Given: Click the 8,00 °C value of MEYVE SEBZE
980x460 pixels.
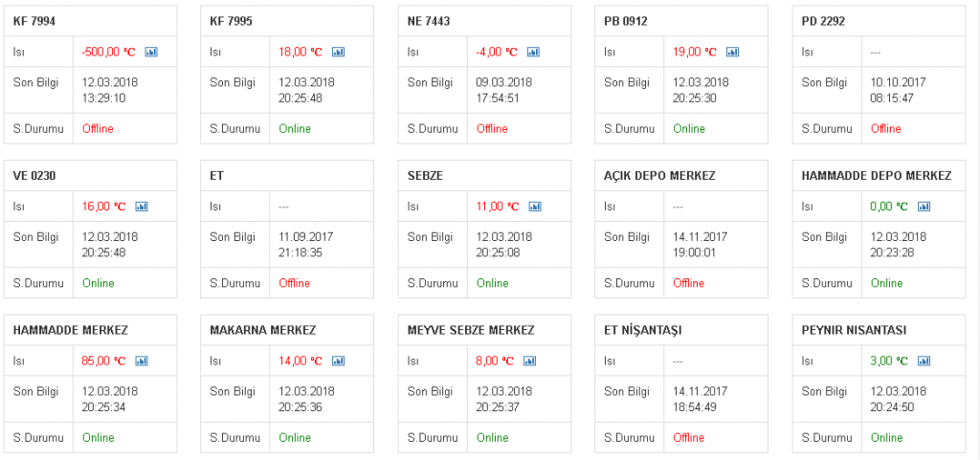Looking at the screenshot, I should [x=495, y=361].
